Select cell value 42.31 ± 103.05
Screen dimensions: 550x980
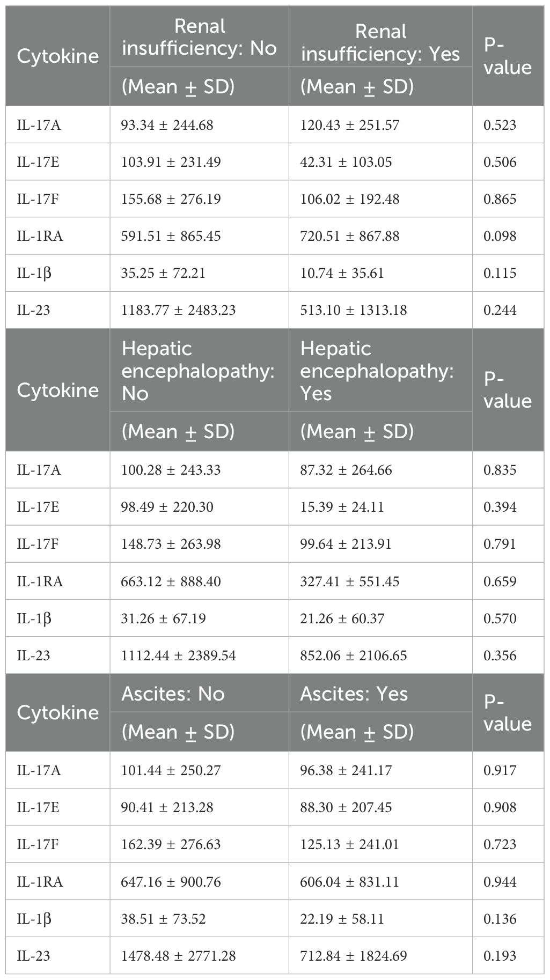pos(346,162)
